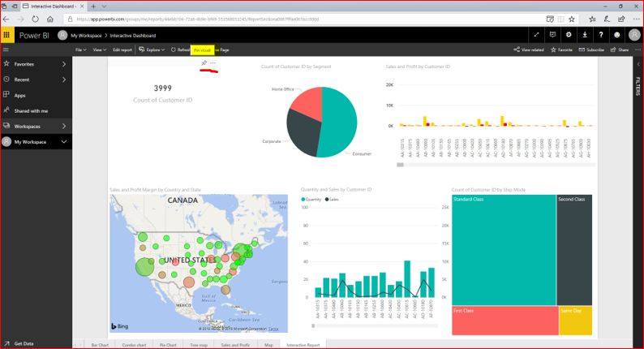644x349 pixels.
Task: Click View related in the action bar
Action: (x=529, y=50)
